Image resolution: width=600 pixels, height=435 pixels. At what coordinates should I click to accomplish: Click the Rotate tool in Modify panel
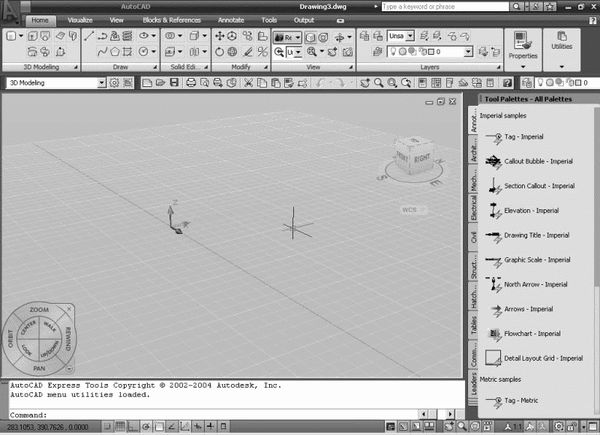tap(219, 52)
